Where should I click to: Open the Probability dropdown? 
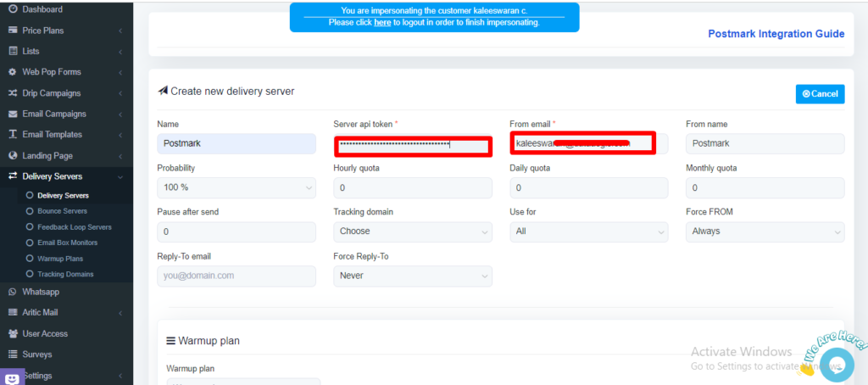(236, 187)
